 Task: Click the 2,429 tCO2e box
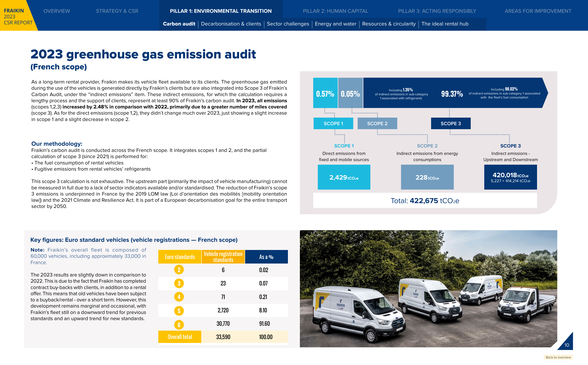click(344, 177)
